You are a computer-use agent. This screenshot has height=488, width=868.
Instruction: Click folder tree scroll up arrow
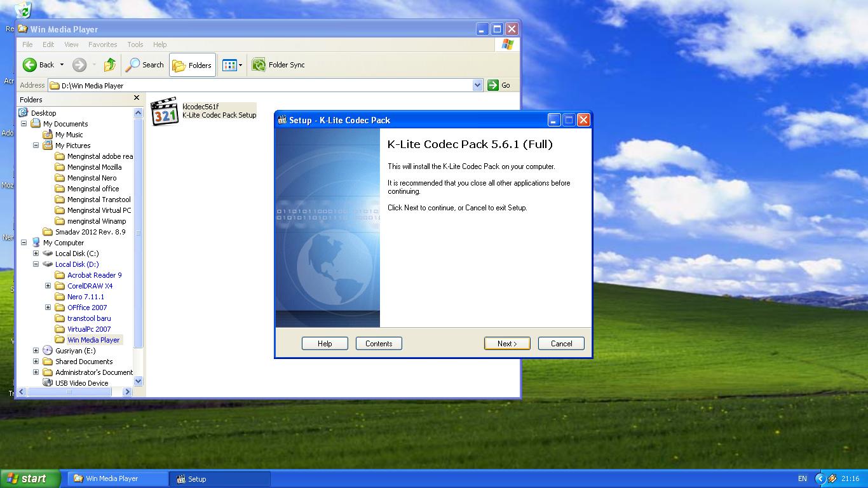point(139,112)
